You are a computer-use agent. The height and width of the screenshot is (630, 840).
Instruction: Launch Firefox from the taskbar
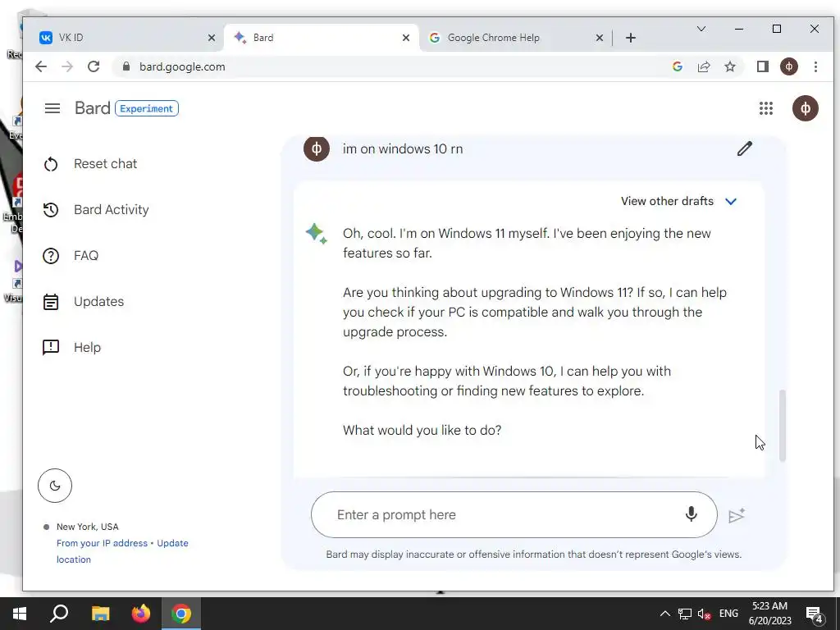pos(141,614)
